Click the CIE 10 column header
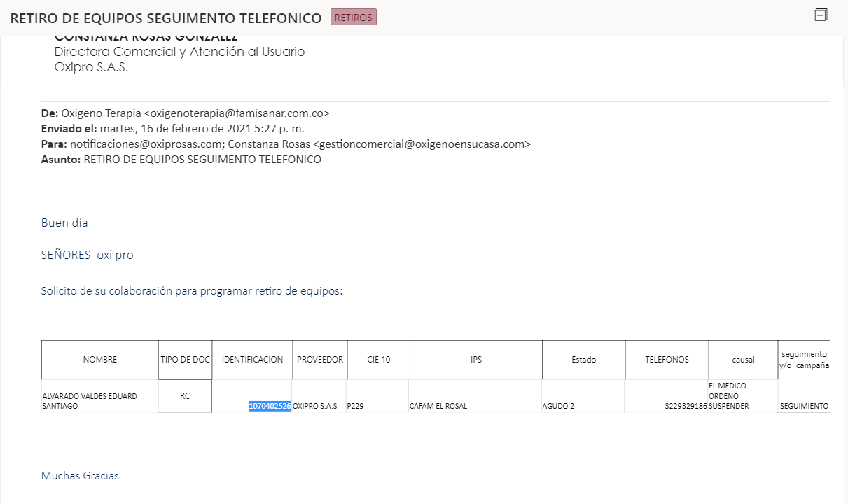Screen dimensions: 848x504 click(x=379, y=360)
